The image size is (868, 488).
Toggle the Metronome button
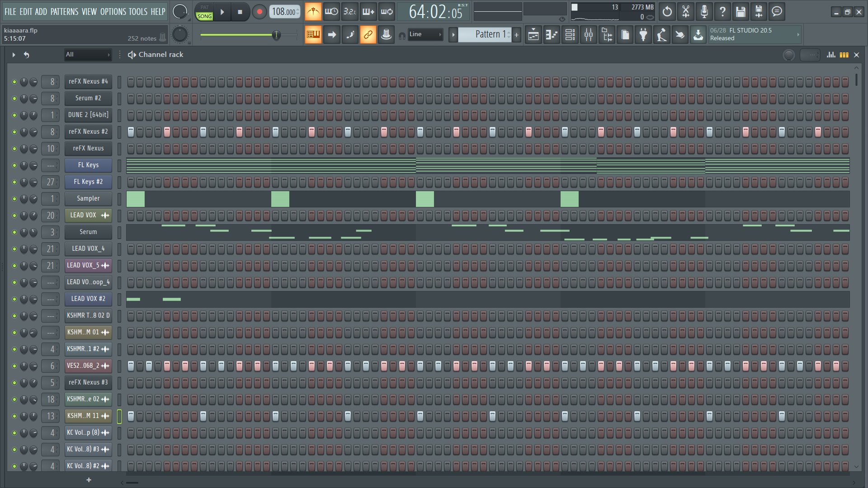pos(313,12)
